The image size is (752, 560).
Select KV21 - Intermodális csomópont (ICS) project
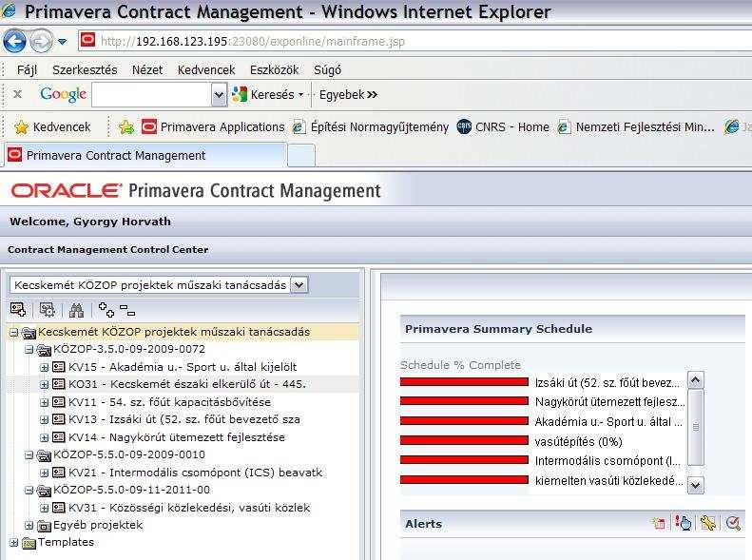click(196, 473)
